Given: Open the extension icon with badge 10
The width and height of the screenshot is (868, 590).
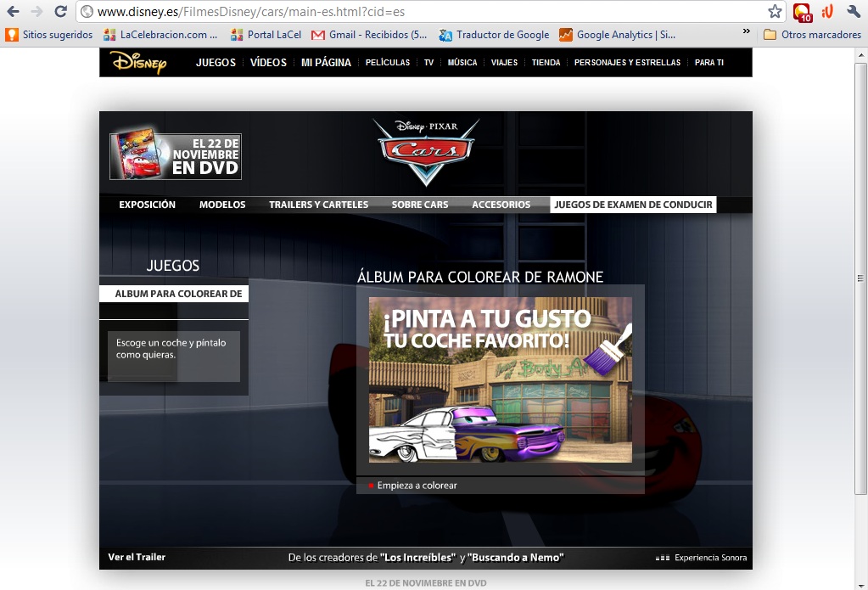Looking at the screenshot, I should [802, 12].
